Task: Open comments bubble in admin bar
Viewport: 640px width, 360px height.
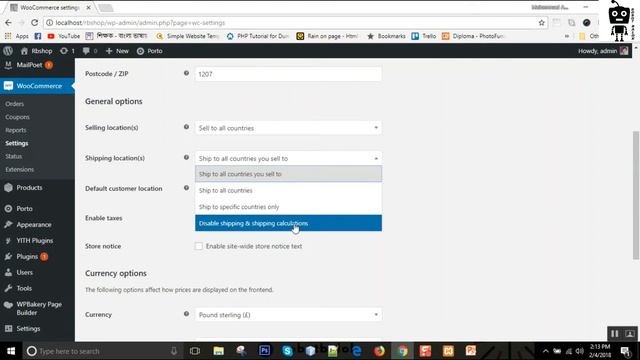Action: (90, 51)
